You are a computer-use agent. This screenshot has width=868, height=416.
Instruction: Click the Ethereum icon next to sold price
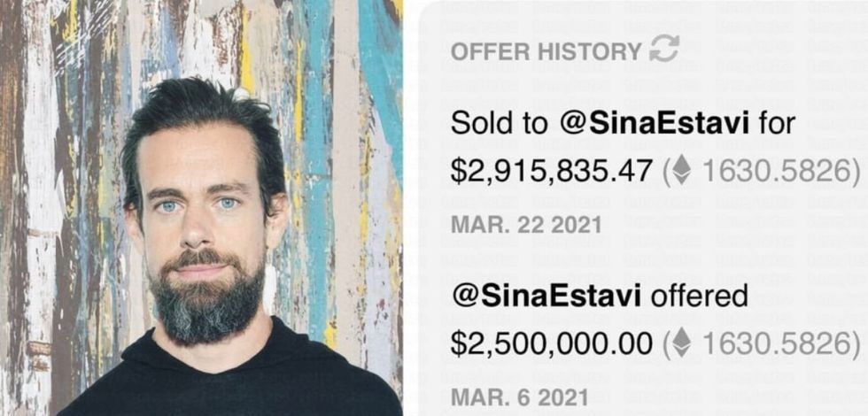tap(682, 170)
